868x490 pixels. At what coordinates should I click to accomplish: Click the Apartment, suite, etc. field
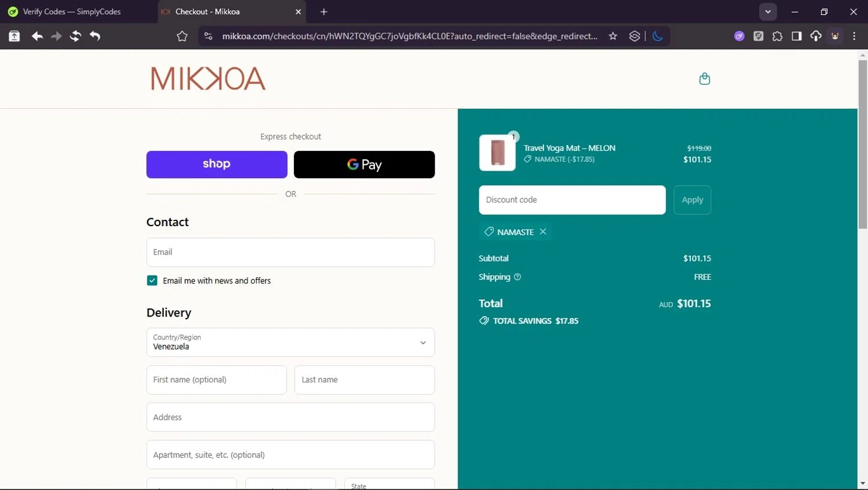click(290, 455)
